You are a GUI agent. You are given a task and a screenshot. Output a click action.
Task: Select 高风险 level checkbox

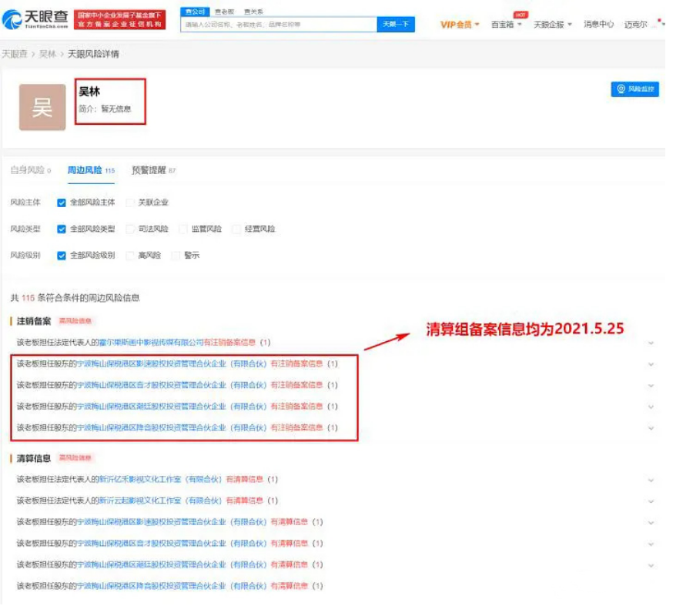pyautogui.click(x=130, y=256)
